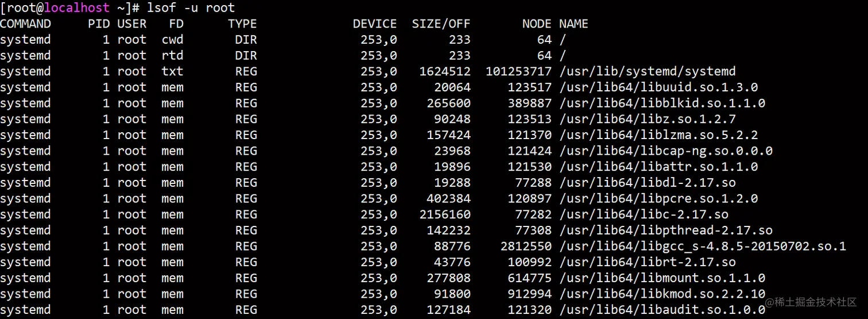Click the size value 19288

point(452,183)
